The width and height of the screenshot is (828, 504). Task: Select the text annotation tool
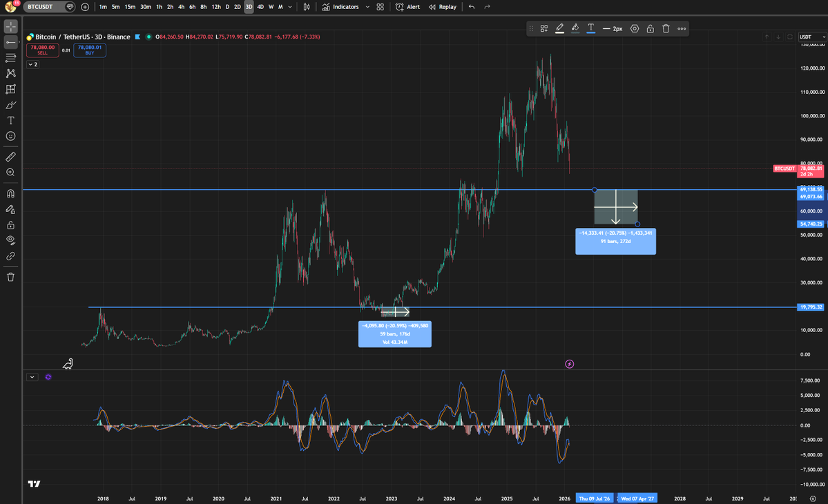click(10, 120)
